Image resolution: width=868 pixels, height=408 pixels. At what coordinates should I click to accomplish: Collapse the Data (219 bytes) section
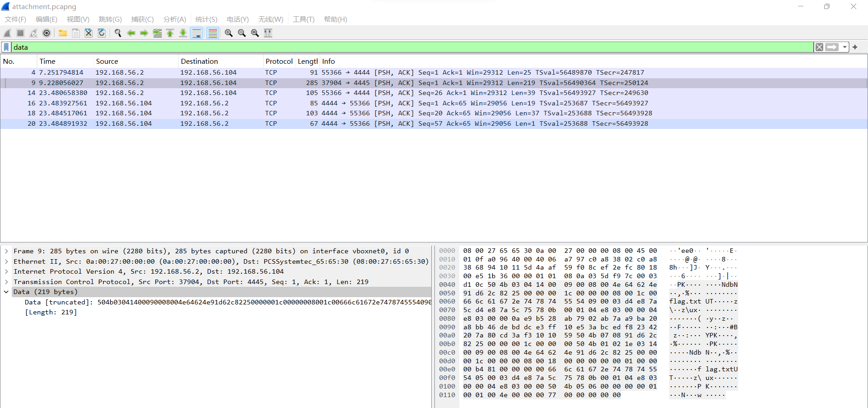click(x=6, y=292)
